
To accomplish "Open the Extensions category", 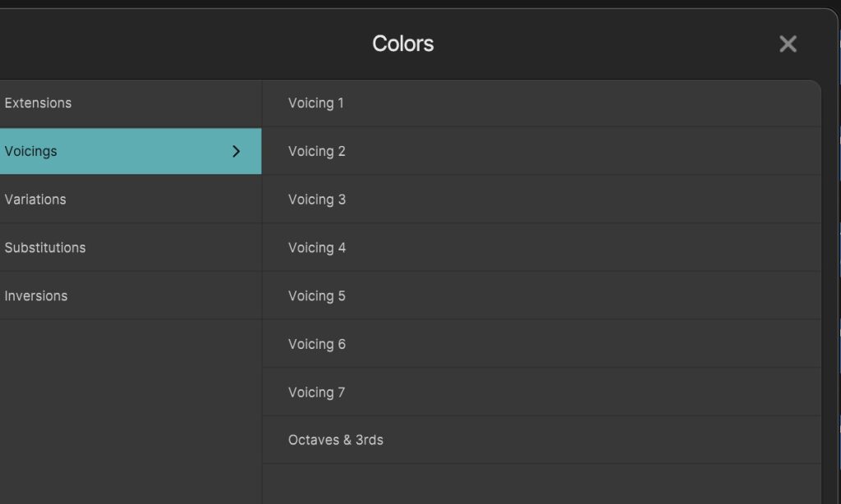I will [x=39, y=103].
